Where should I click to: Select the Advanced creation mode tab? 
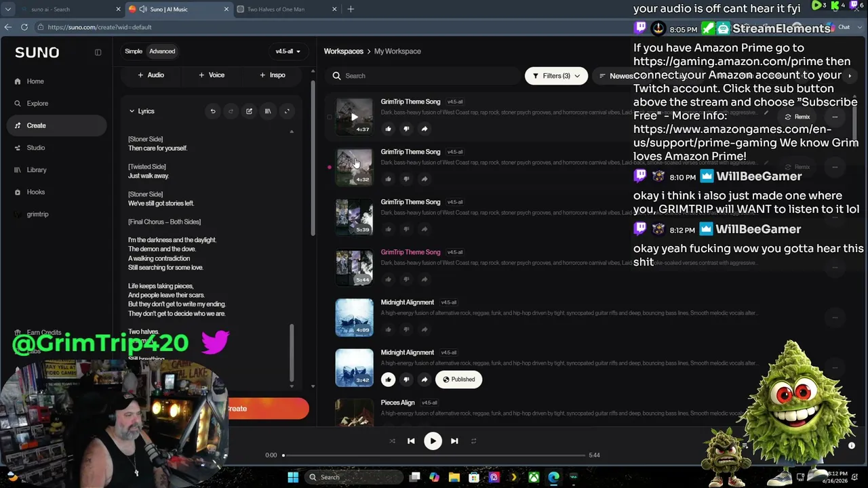162,52
